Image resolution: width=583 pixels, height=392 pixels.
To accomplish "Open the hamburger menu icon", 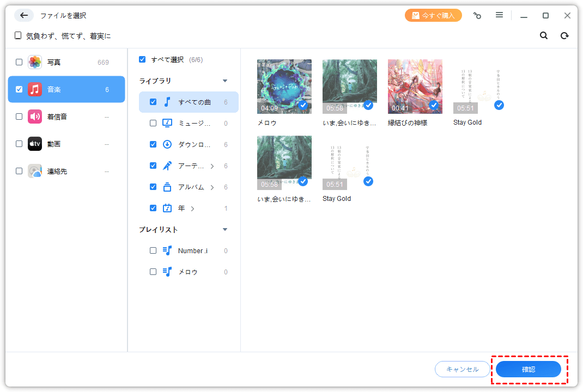I will click(499, 15).
